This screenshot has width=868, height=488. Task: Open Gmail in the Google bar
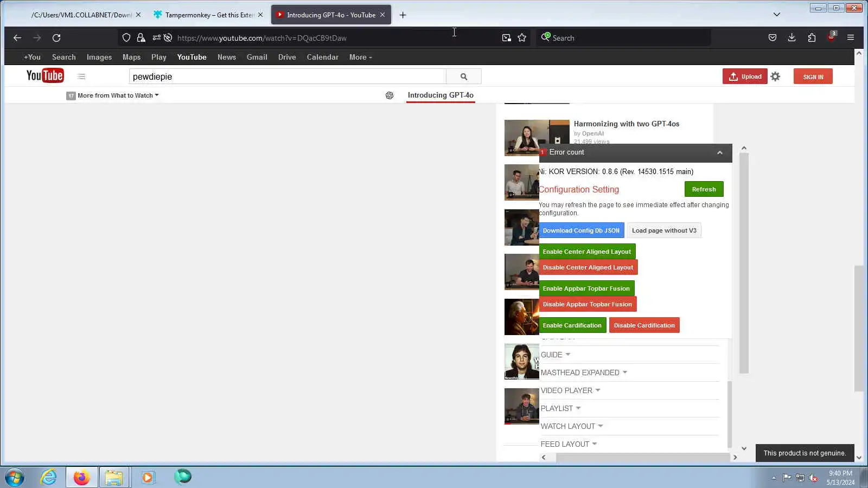tap(257, 57)
